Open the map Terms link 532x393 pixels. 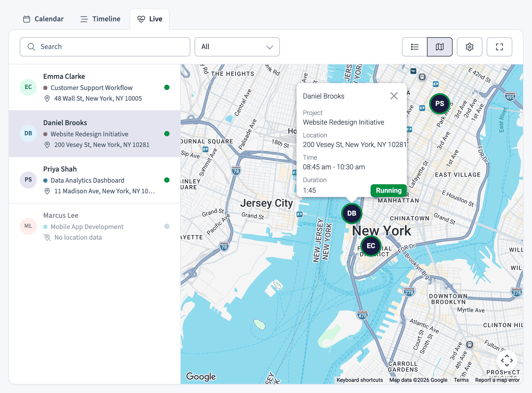coord(461,380)
